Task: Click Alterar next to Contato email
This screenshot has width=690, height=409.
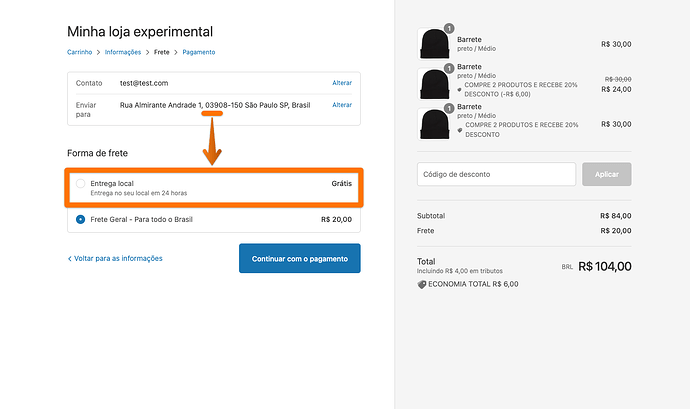Action: point(342,83)
